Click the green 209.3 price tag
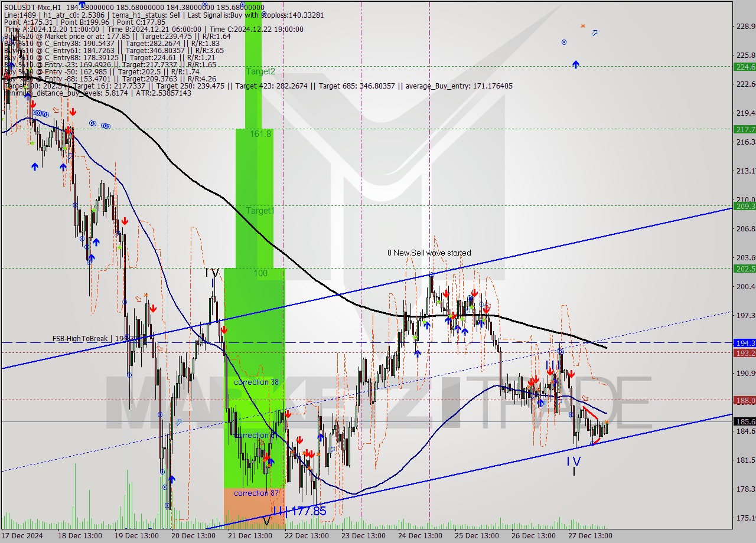 point(744,206)
